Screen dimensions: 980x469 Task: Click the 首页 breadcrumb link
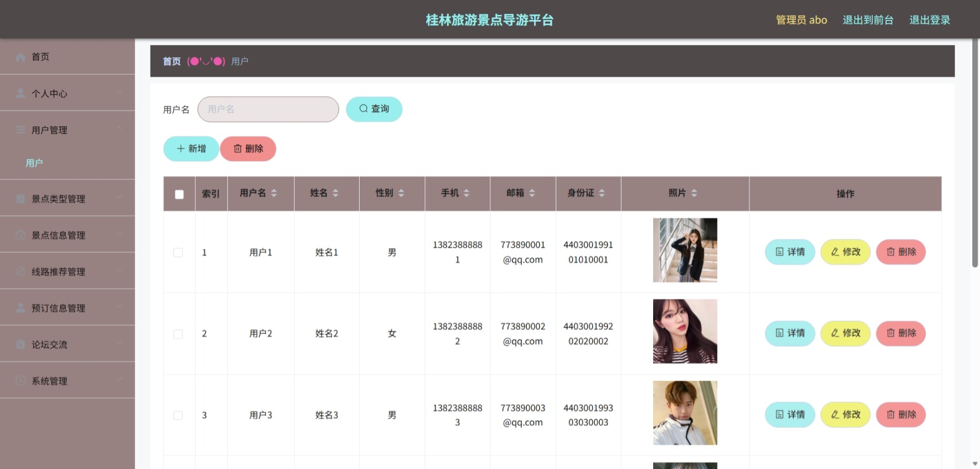click(x=172, y=62)
